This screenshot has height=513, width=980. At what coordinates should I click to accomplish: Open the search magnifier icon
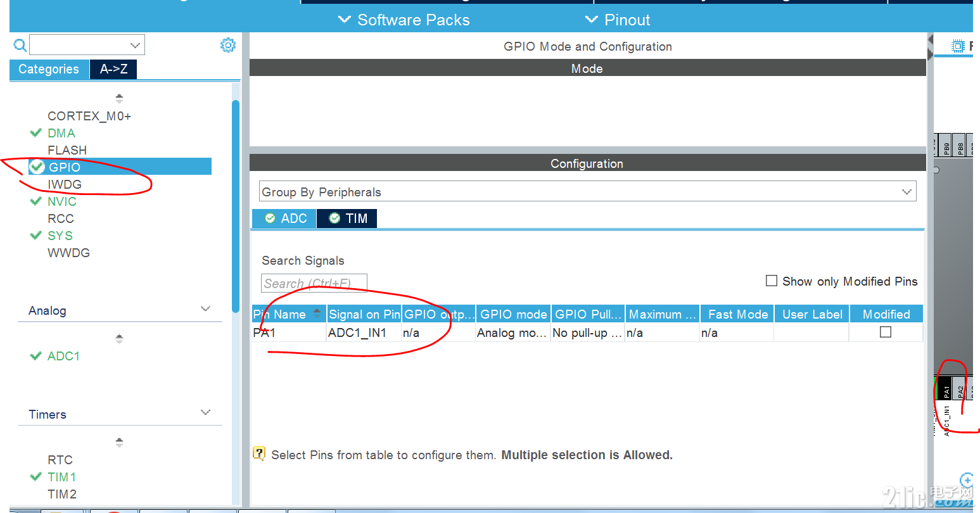point(20,45)
